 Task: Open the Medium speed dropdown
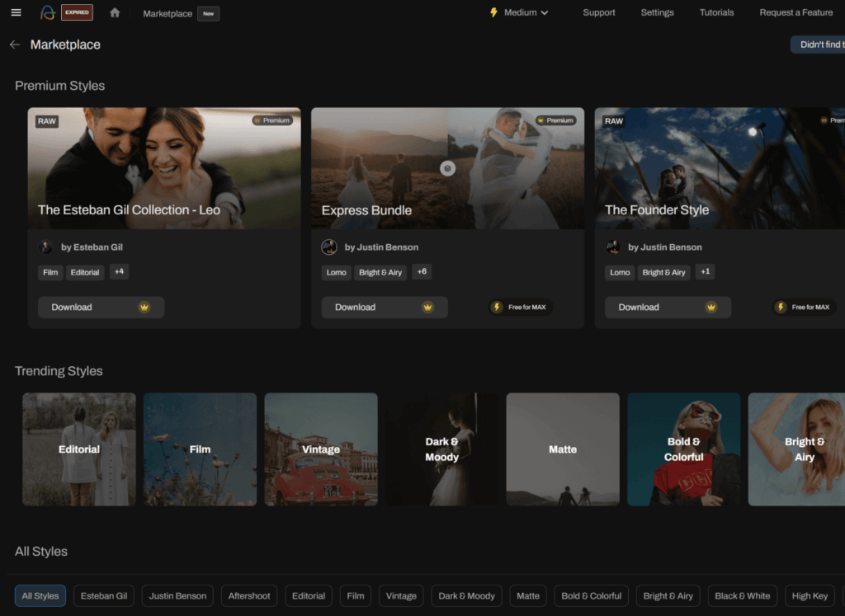coord(520,12)
